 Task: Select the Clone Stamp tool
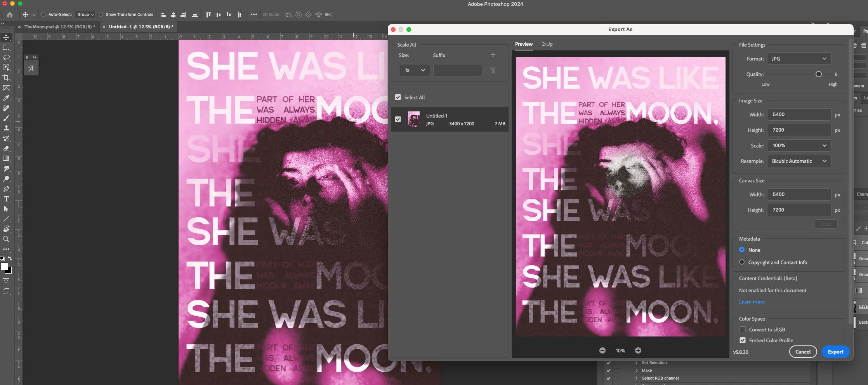[x=6, y=128]
